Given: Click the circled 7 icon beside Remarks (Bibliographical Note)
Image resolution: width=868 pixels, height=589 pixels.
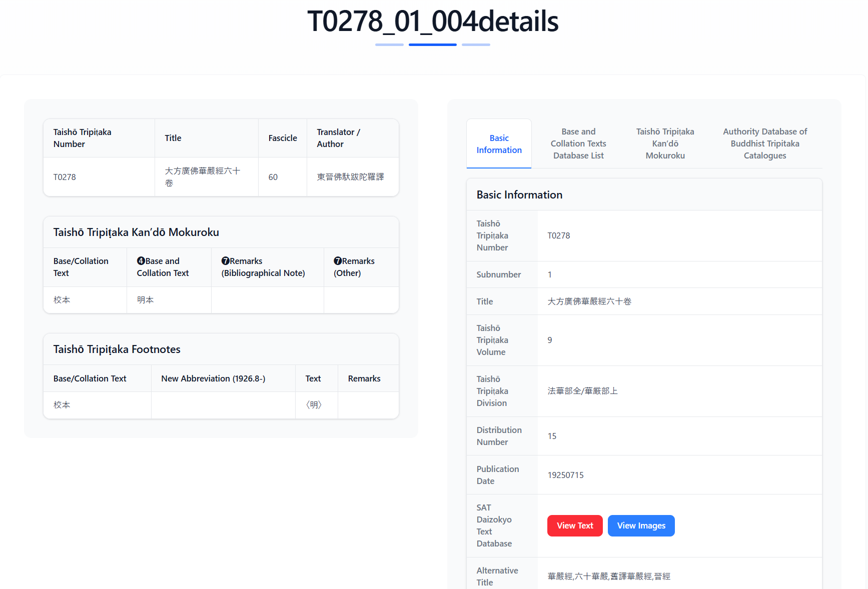Looking at the screenshot, I should click(226, 261).
